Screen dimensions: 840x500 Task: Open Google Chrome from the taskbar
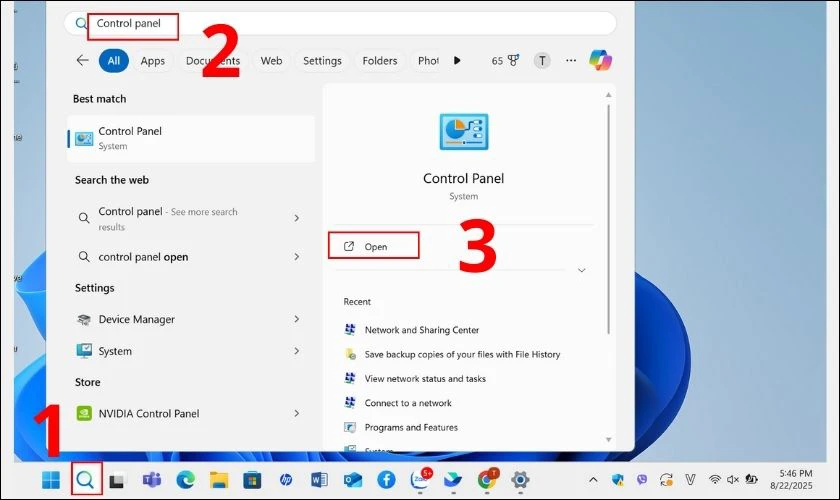click(x=487, y=479)
